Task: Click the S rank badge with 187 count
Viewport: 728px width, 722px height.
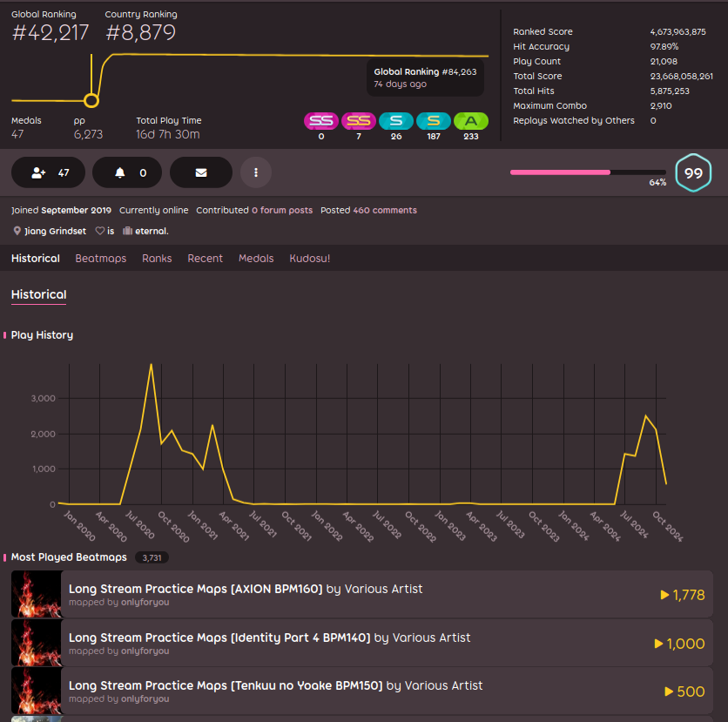Action: point(433,121)
